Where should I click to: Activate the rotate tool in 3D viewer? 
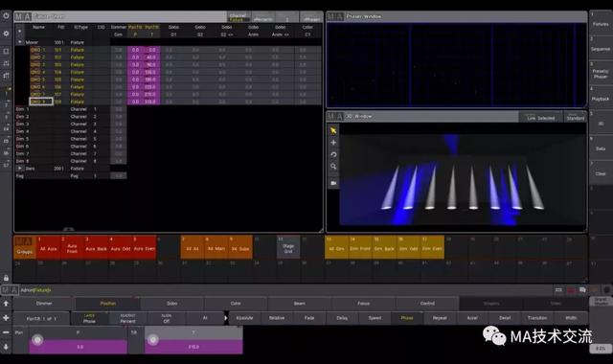click(x=333, y=154)
